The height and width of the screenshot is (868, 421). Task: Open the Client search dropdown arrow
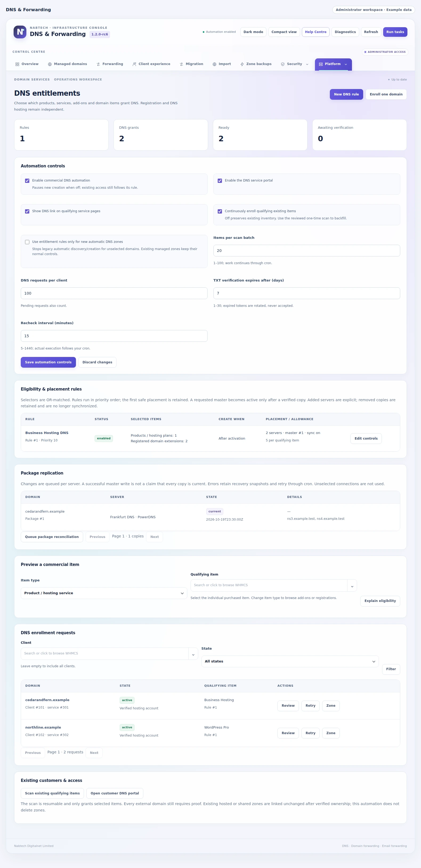point(193,654)
